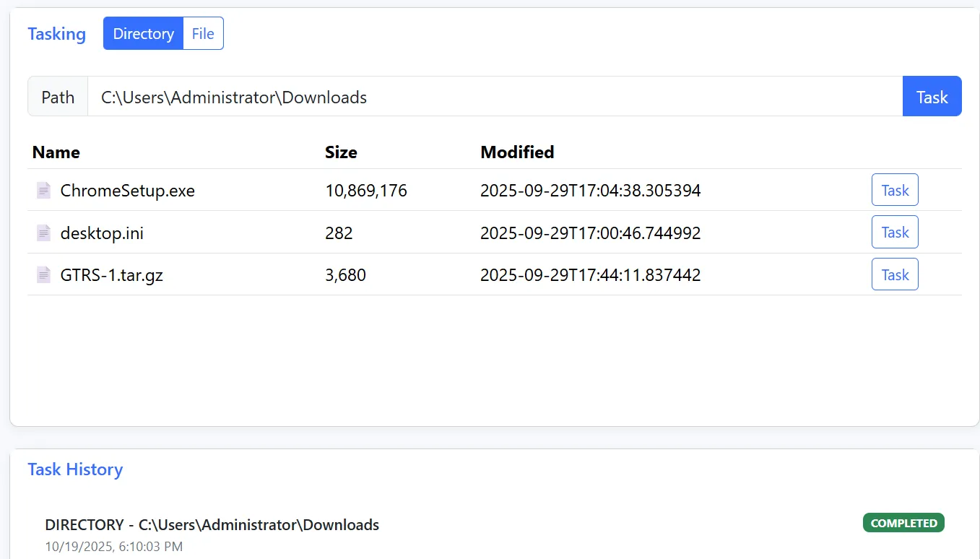This screenshot has height=559, width=980.
Task: Task the desktop.ini row
Action: click(895, 232)
